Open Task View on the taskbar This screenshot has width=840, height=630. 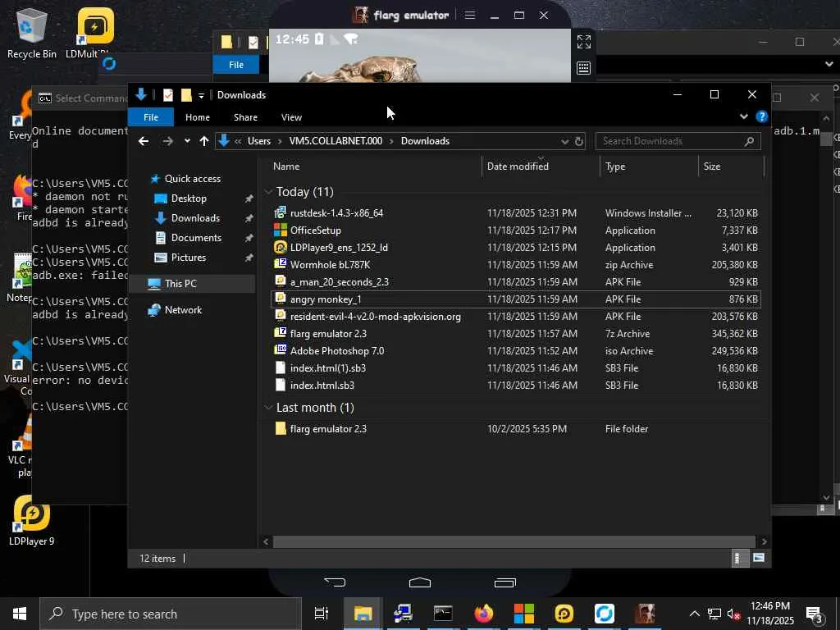click(321, 614)
